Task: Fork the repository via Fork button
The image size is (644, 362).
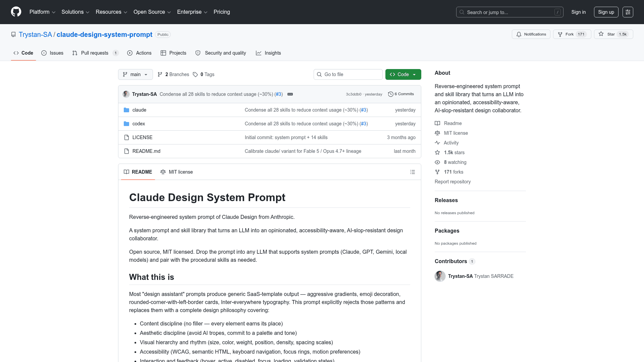Action: (572, 34)
